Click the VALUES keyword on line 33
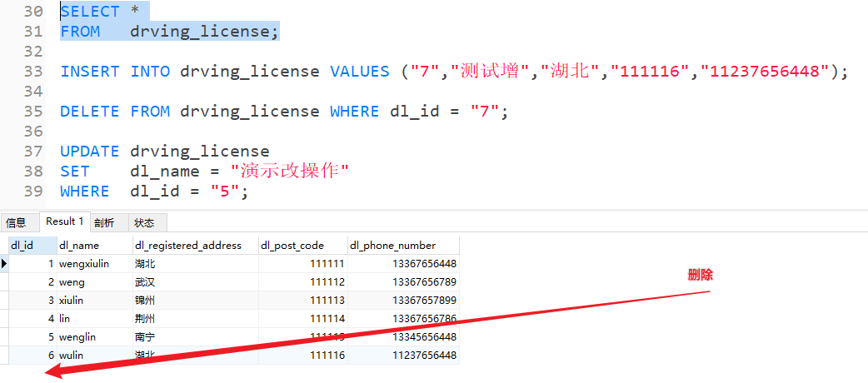 pyautogui.click(x=360, y=72)
